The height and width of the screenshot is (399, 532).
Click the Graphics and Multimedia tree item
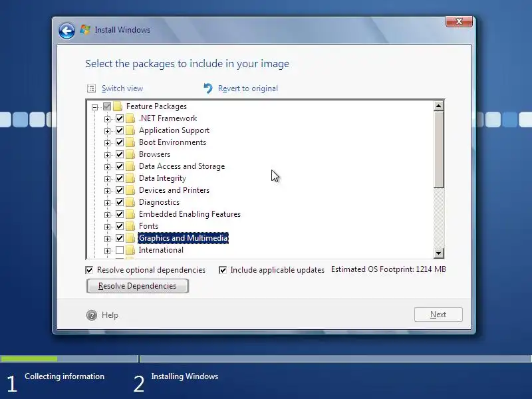click(184, 238)
